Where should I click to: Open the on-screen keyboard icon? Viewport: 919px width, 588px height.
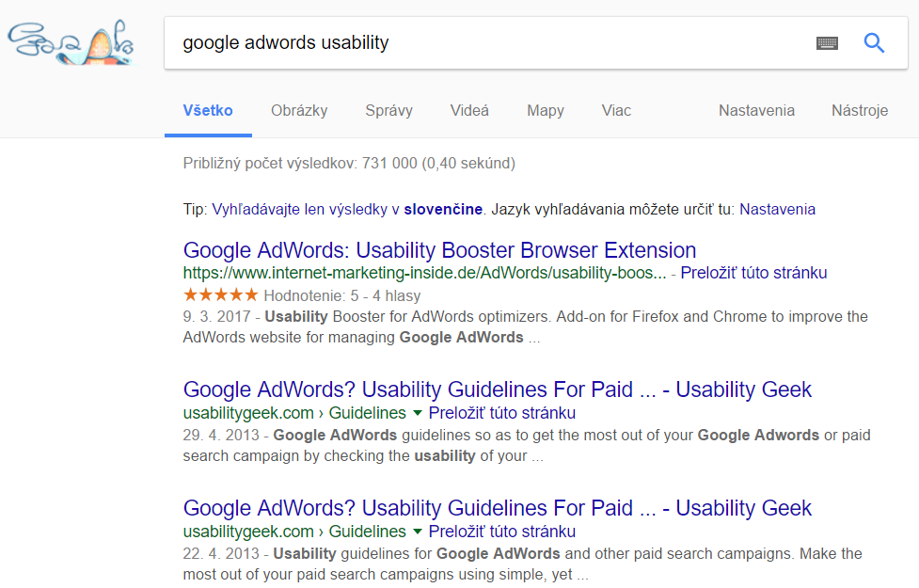827,42
